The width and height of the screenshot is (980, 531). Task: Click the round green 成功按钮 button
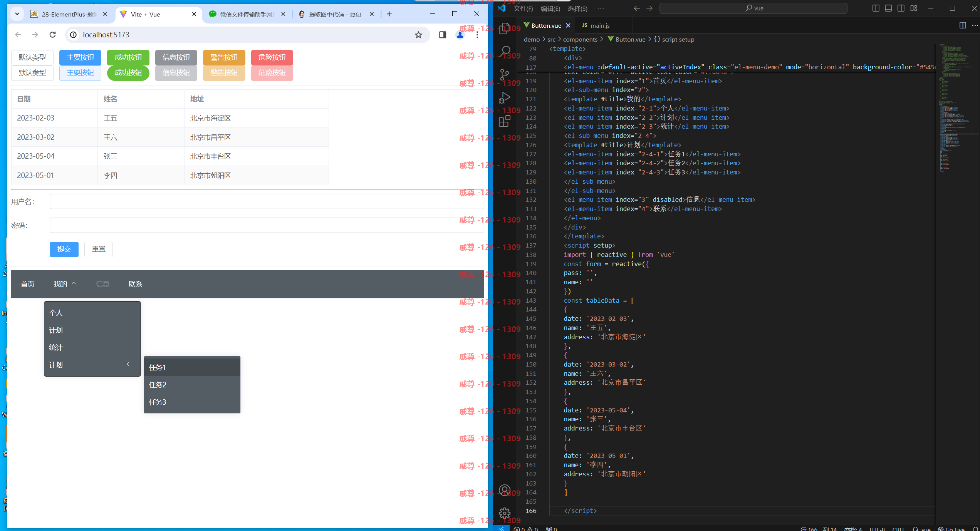click(x=128, y=73)
